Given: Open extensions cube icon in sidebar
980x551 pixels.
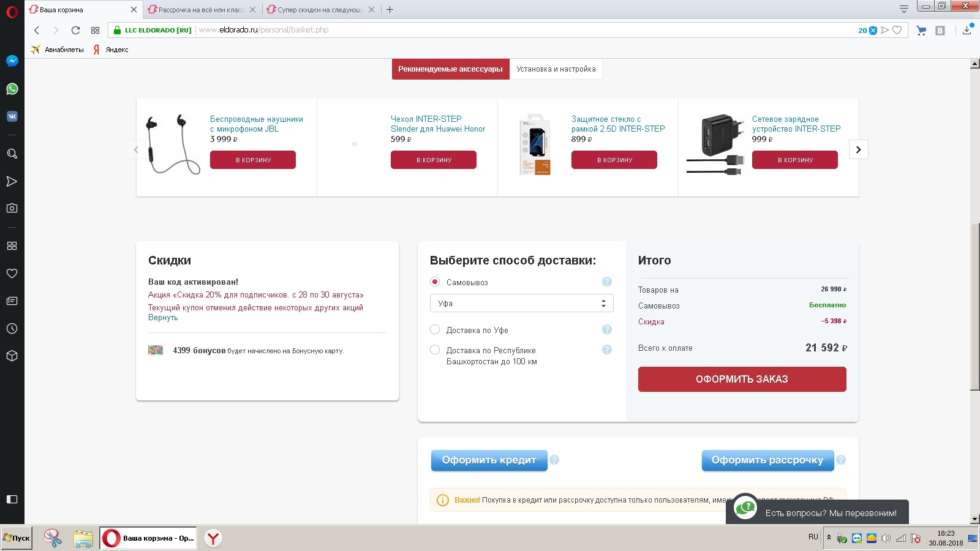Looking at the screenshot, I should pos(12,356).
